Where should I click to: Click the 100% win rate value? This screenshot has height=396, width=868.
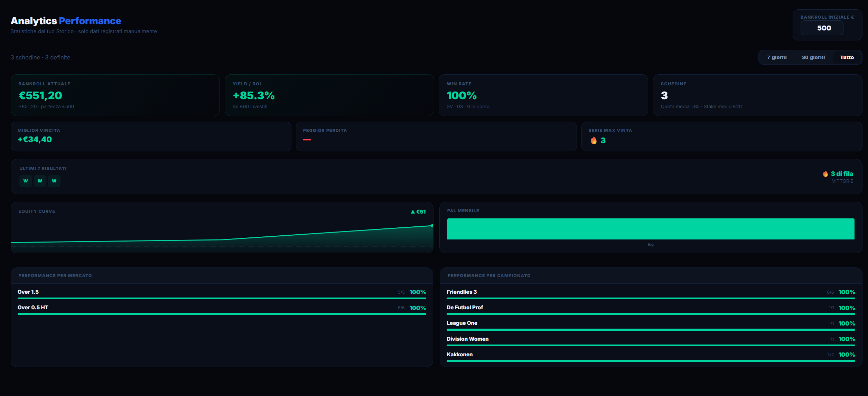(461, 95)
